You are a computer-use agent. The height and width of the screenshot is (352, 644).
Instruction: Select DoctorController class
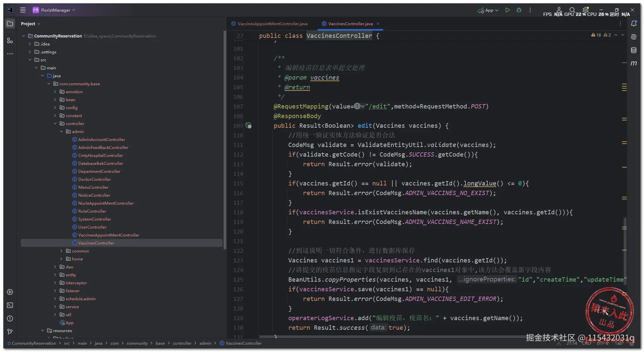point(95,179)
